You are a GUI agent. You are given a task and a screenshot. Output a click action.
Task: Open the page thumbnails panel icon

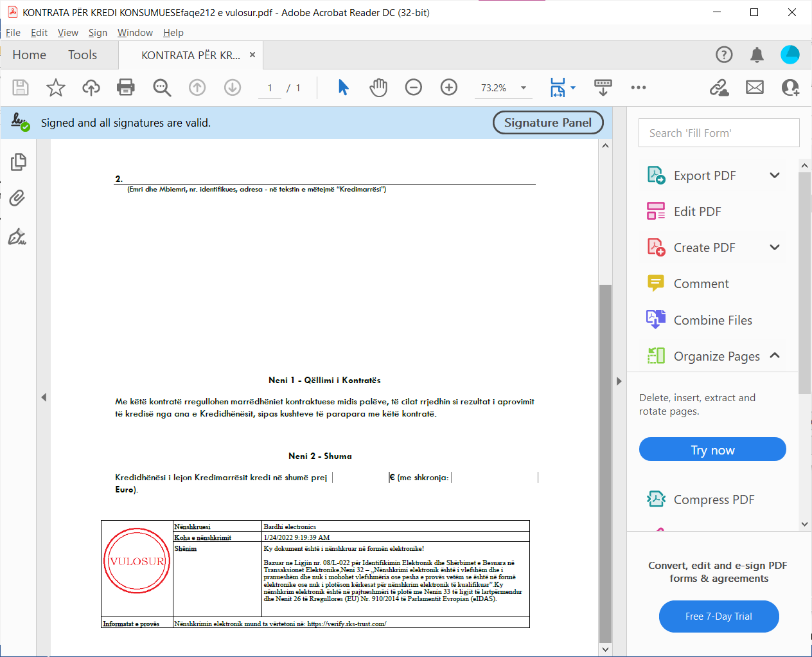(x=18, y=162)
